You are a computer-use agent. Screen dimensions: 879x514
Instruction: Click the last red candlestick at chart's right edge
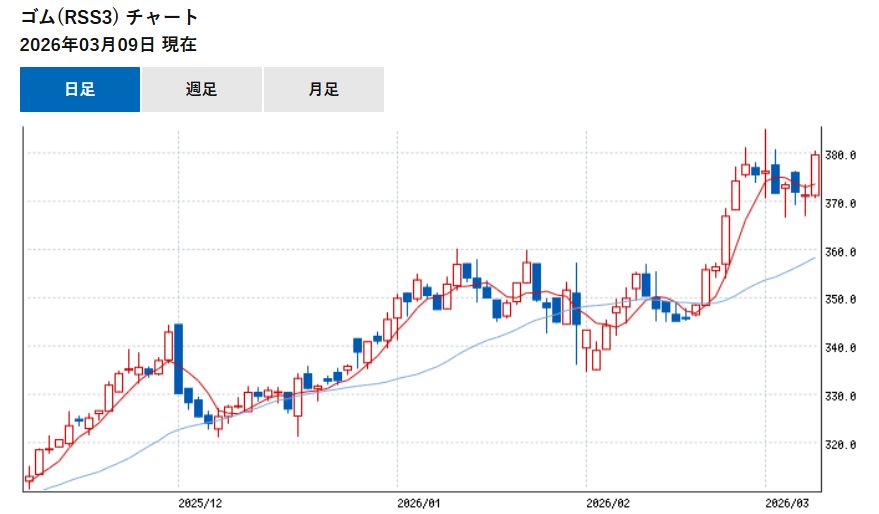tap(815, 174)
